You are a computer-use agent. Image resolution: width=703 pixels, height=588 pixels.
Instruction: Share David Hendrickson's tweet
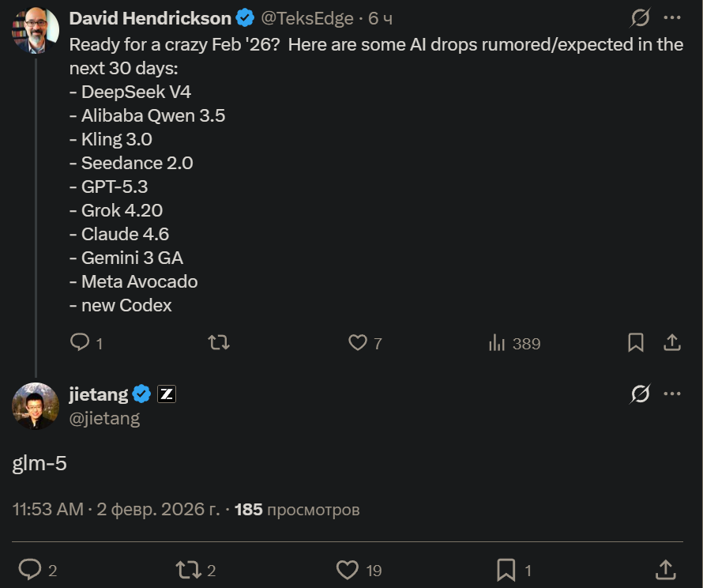(672, 342)
